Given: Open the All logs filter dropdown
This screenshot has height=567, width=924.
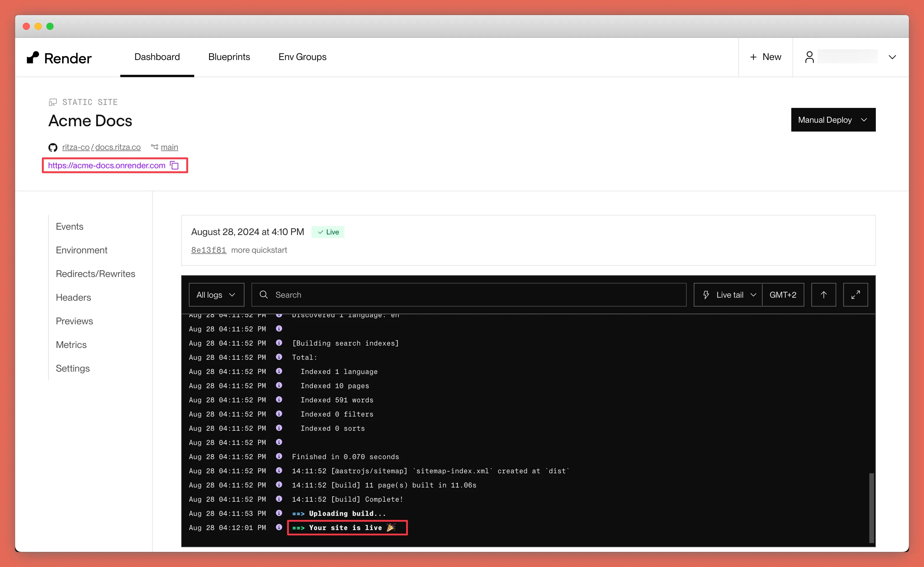Looking at the screenshot, I should click(216, 295).
